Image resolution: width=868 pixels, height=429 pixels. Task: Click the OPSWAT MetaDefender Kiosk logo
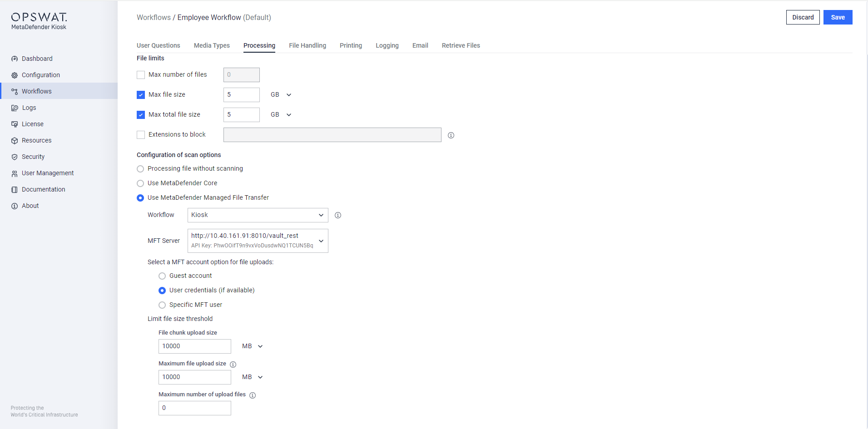click(x=39, y=21)
